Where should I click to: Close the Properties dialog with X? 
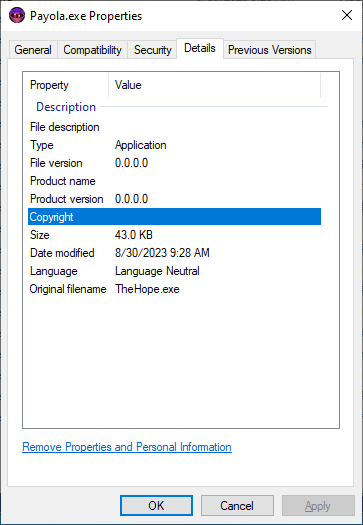(347, 15)
